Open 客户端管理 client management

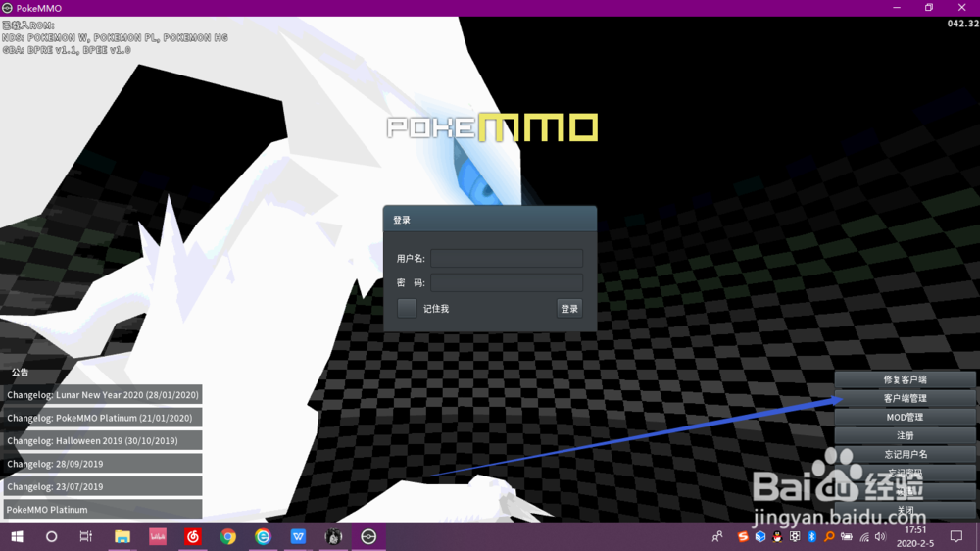[x=905, y=398]
